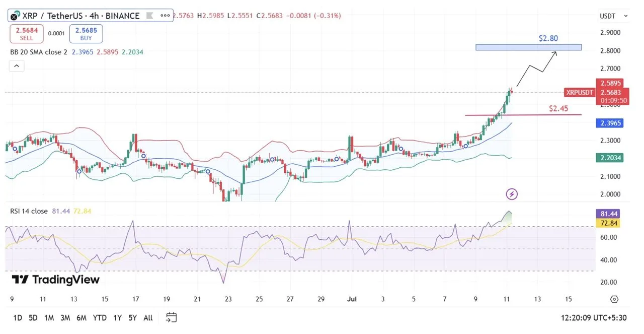Show the All time range
Viewport: 644px width, 334px height.
pyautogui.click(x=148, y=318)
